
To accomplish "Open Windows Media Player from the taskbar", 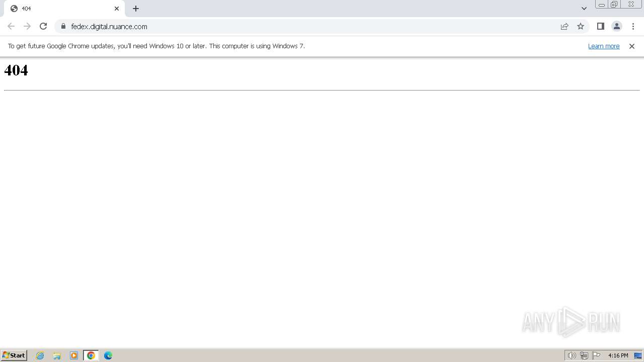I will pyautogui.click(x=74, y=355).
